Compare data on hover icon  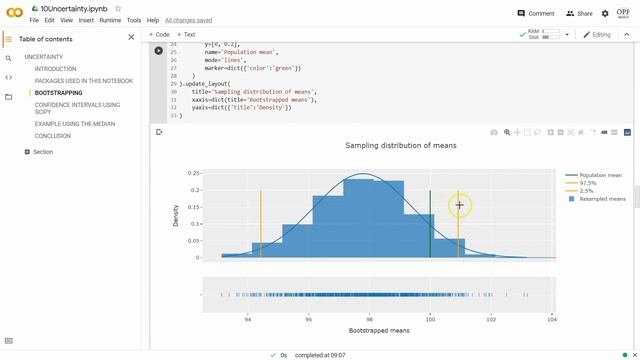(x=614, y=132)
